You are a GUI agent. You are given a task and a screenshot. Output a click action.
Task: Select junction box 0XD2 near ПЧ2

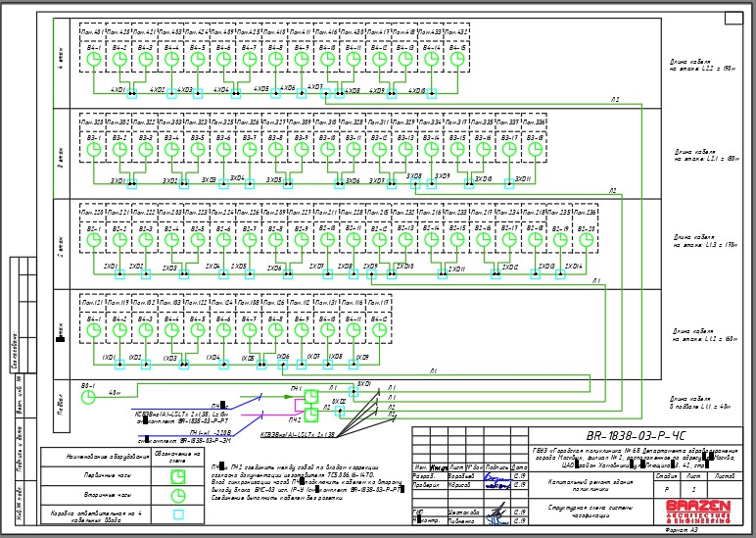coord(340,412)
